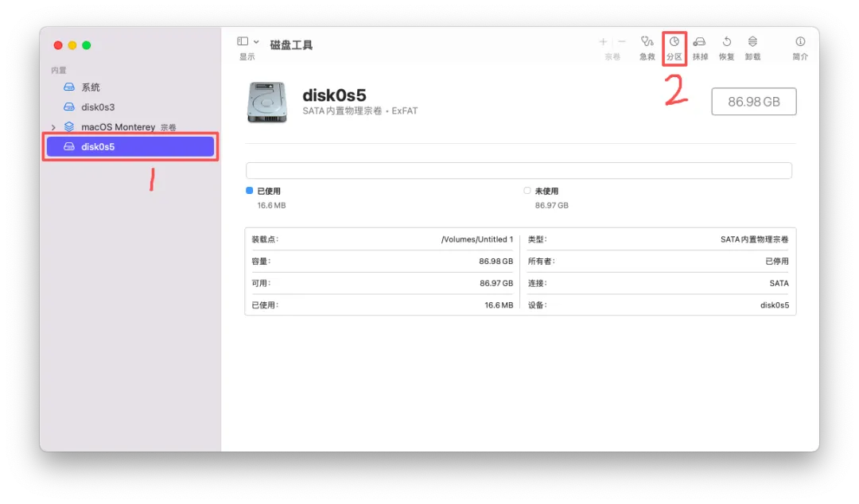The width and height of the screenshot is (859, 504).
Task: Click the macOS Monterey stacked volume icon
Action: (69, 126)
